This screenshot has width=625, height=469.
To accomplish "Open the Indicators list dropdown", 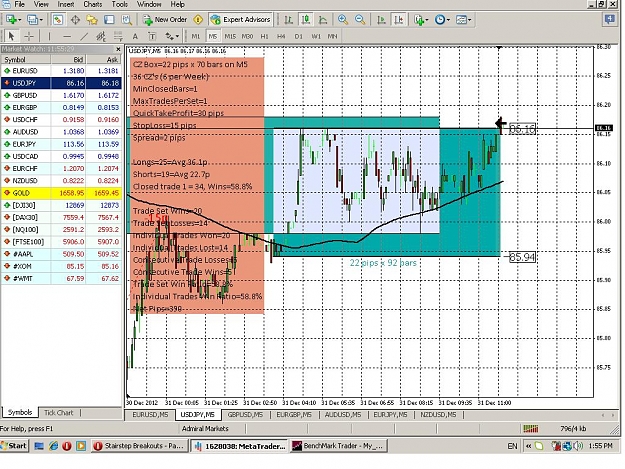I will (421, 20).
